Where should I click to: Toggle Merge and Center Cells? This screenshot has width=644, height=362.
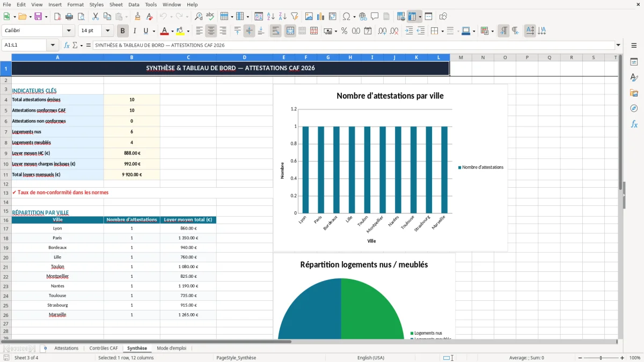pyautogui.click(x=290, y=31)
